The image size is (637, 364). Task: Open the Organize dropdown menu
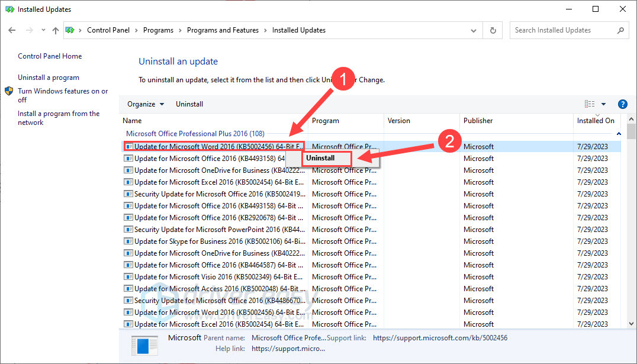point(144,104)
